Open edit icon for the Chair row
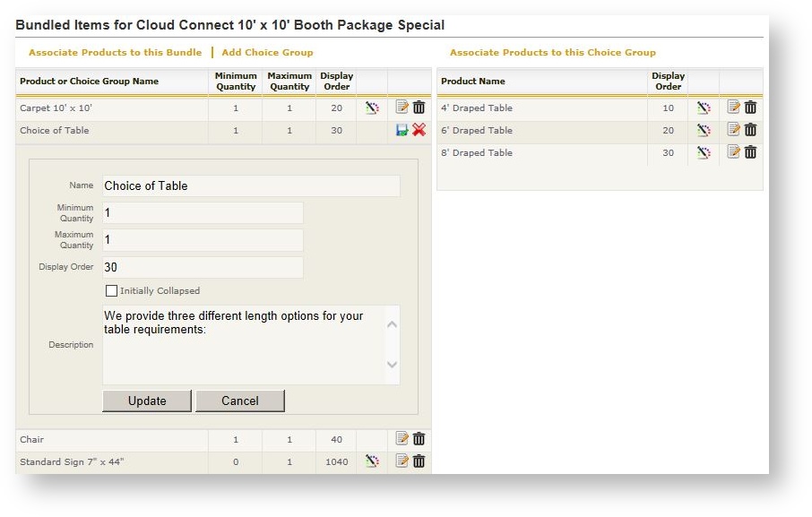 tap(402, 439)
